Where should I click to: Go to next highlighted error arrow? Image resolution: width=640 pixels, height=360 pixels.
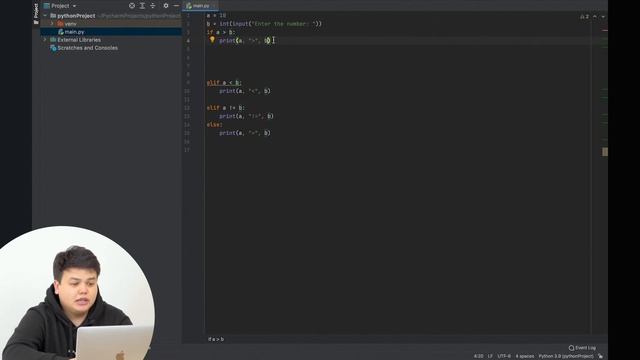[603, 17]
